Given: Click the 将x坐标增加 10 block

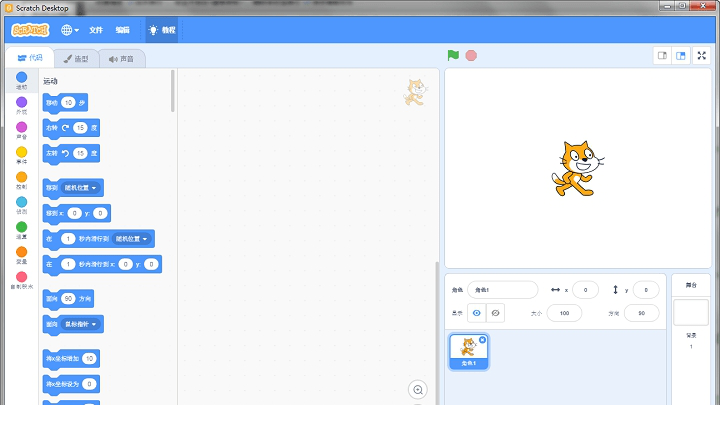Looking at the screenshot, I should coord(71,359).
